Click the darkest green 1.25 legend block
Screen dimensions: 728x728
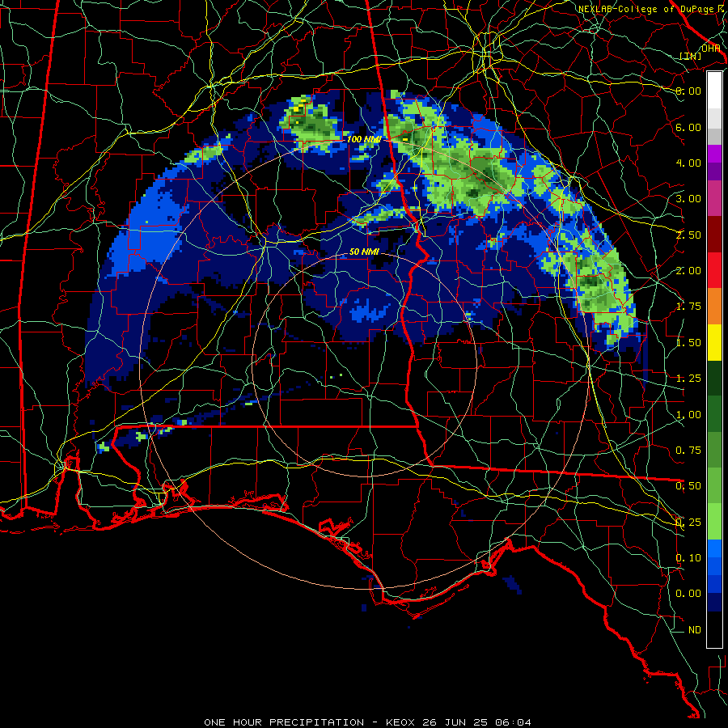coord(714,378)
